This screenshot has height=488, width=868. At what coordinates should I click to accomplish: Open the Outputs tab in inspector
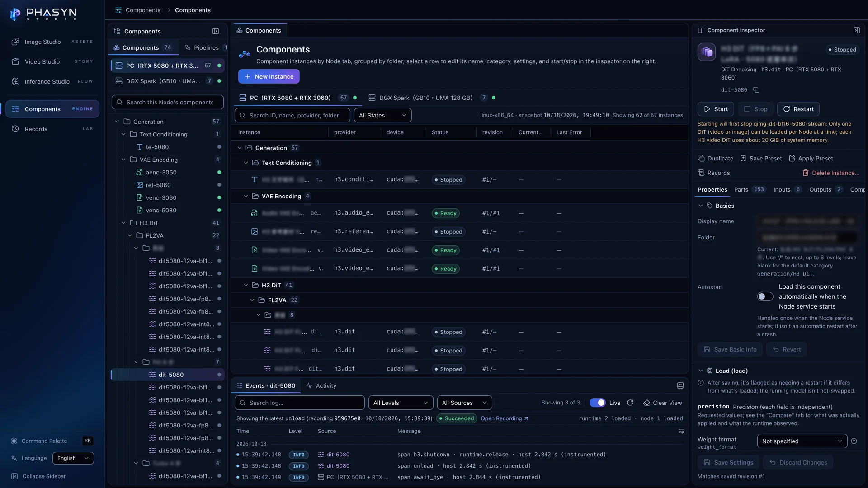pos(826,189)
